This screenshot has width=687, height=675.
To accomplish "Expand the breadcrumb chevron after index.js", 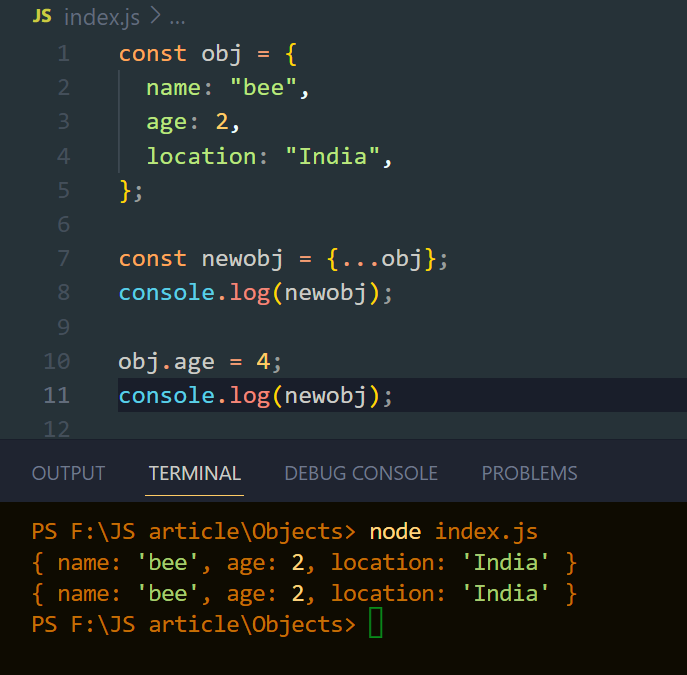I will pyautogui.click(x=156, y=17).
